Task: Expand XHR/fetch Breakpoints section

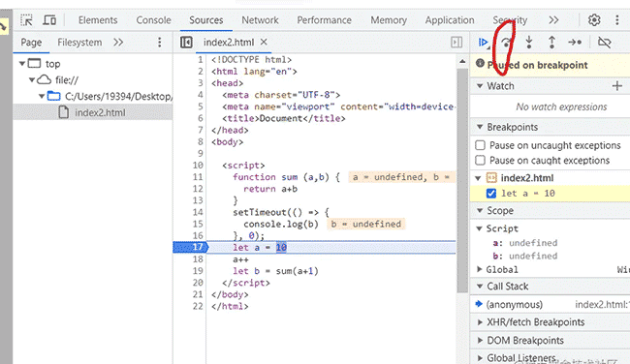Action: [480, 321]
